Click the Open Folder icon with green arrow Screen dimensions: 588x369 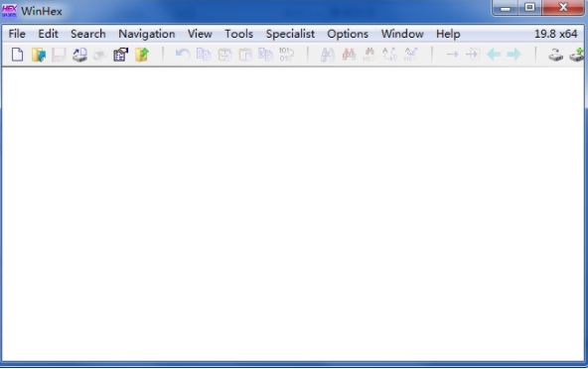[142, 55]
